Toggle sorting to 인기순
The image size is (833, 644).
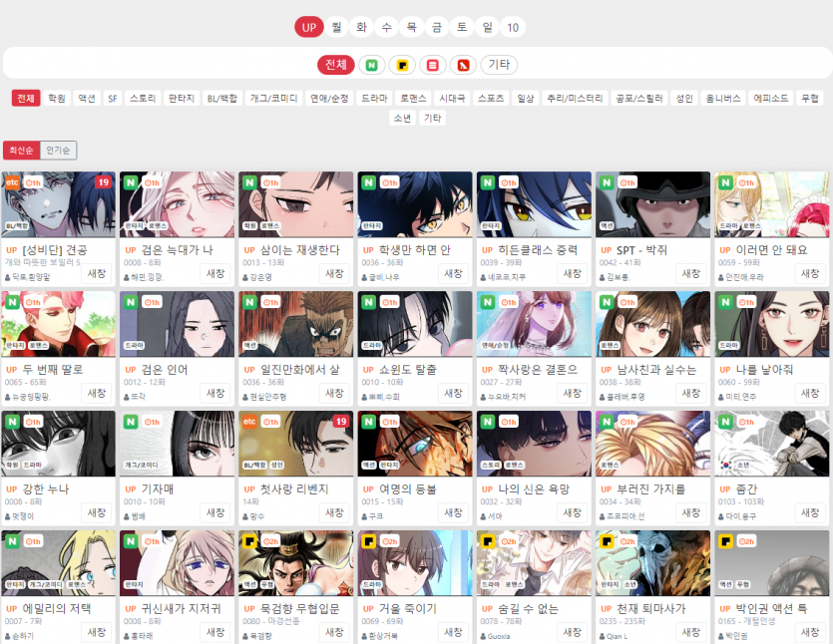pos(59,150)
